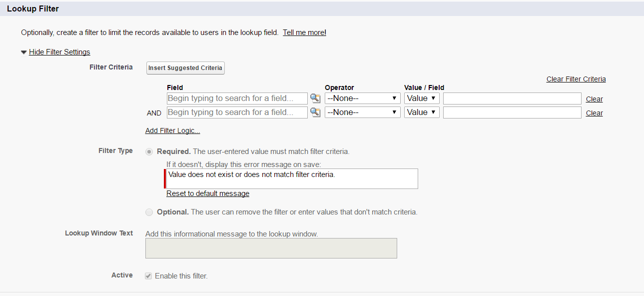Click the Lookup Window Text input area
This screenshot has width=644, height=296.
coord(271,248)
